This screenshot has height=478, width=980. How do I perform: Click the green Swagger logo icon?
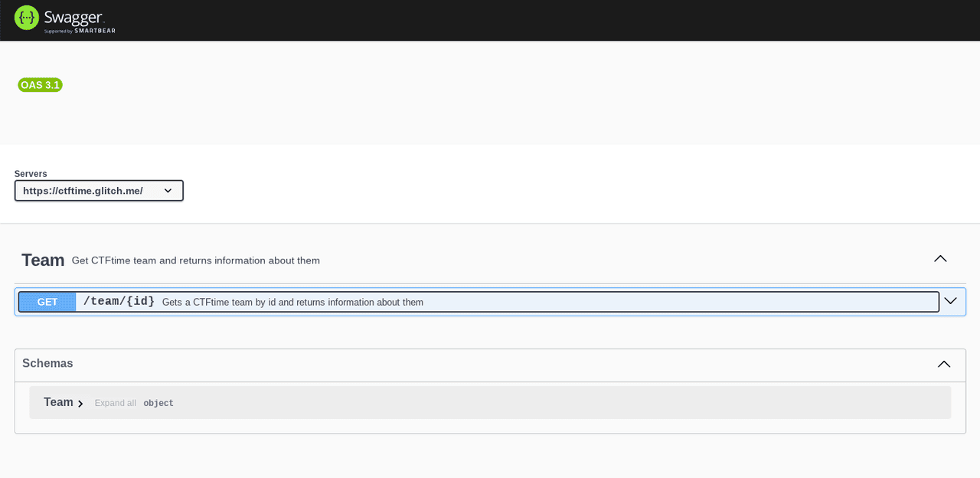pos(27,18)
